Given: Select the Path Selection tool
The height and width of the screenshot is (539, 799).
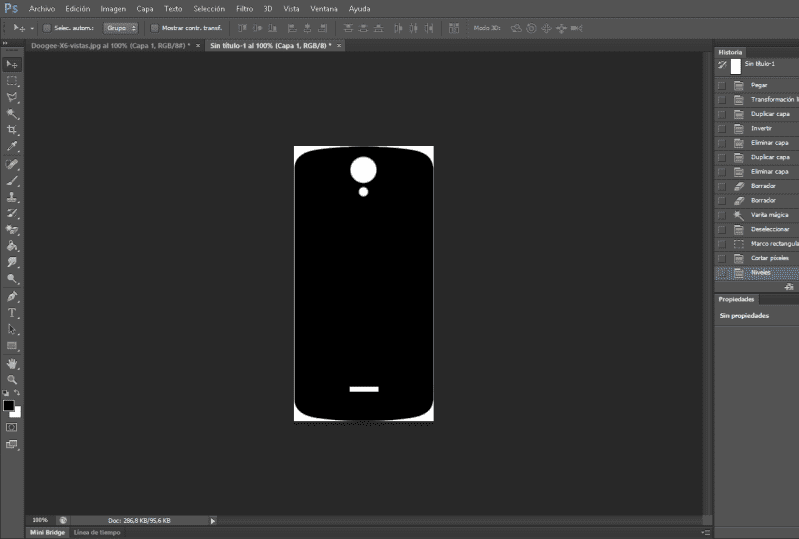Looking at the screenshot, I should pos(12,330).
